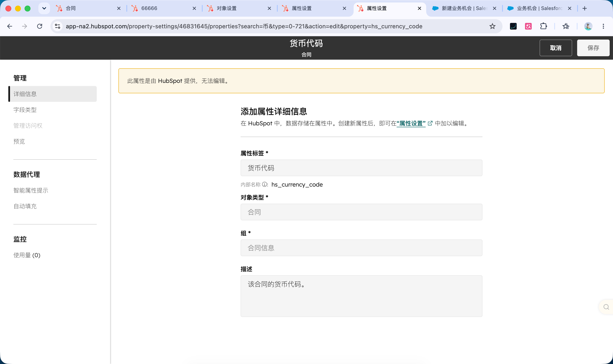The image size is (613, 364).
Task: Click the floating search magnifier icon
Action: [x=606, y=307]
